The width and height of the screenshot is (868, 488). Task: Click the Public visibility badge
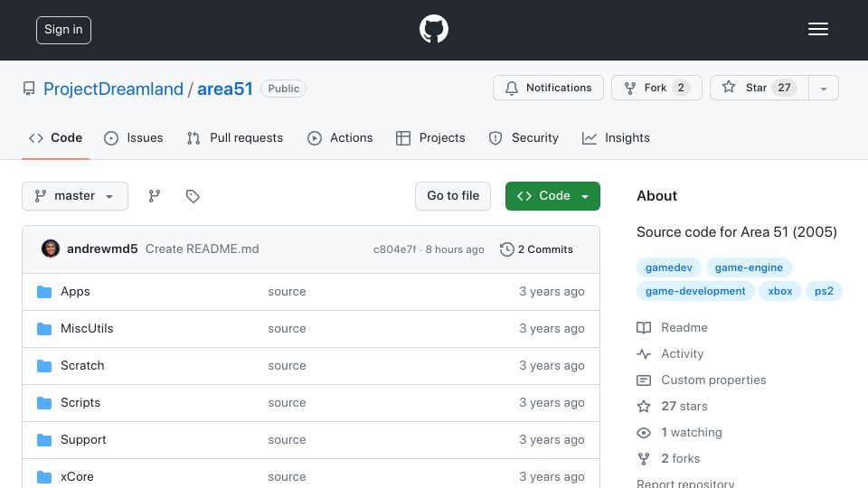(283, 89)
